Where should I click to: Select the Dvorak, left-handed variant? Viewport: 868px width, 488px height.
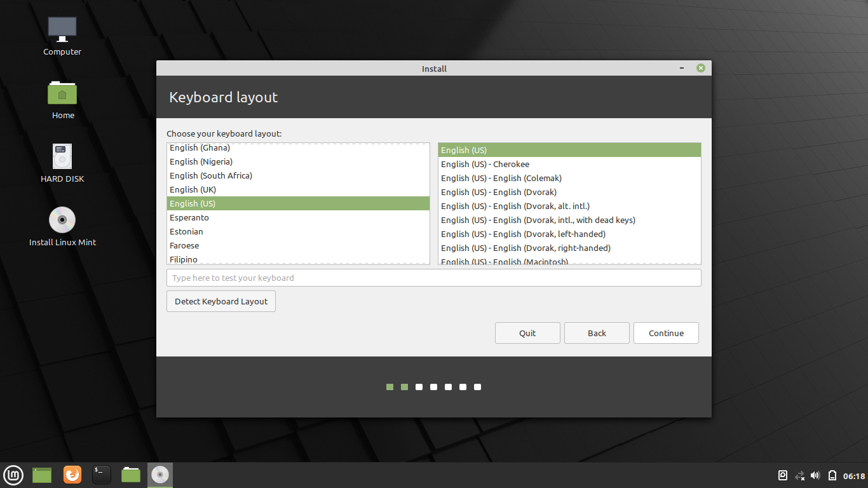(x=569, y=234)
